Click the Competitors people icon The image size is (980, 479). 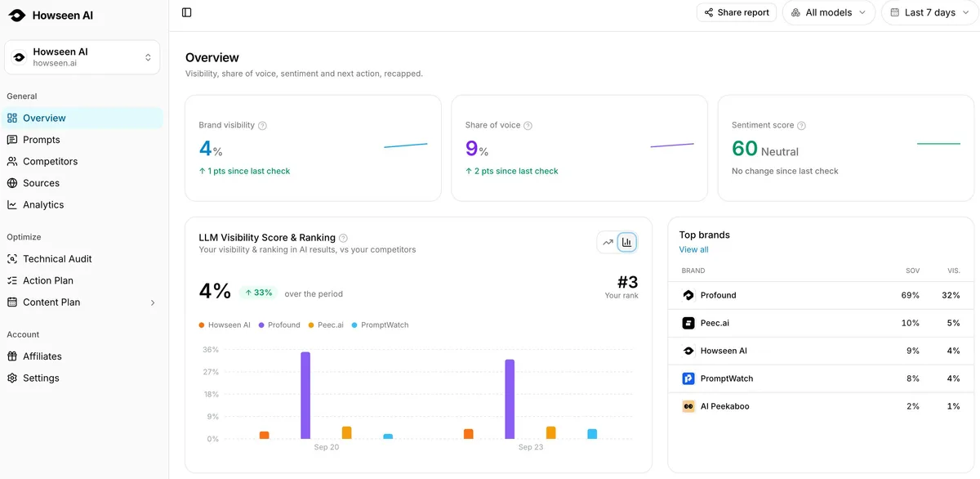click(12, 161)
